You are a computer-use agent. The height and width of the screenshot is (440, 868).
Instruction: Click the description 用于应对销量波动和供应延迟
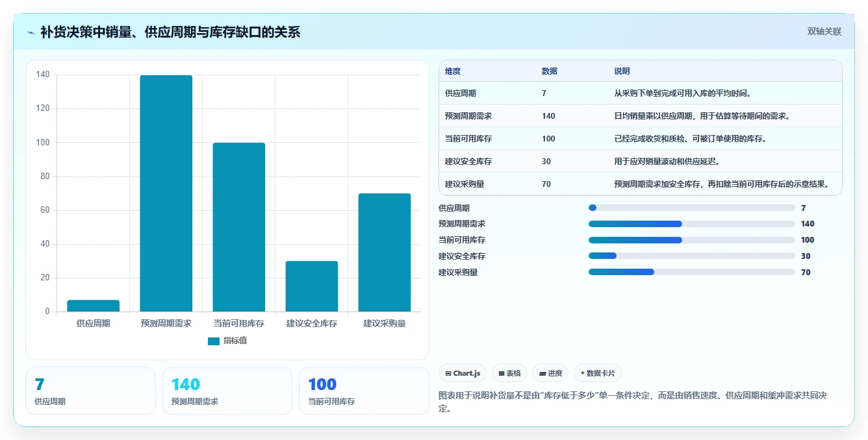[x=667, y=162]
